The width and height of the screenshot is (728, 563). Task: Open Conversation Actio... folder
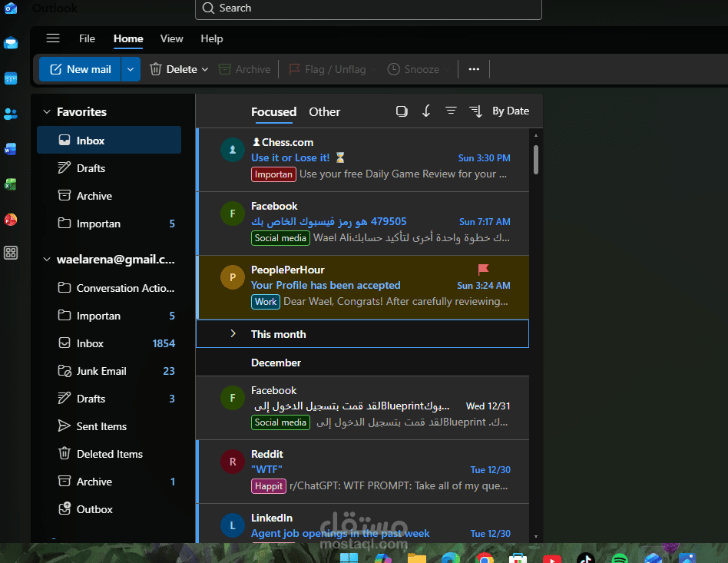point(109,288)
